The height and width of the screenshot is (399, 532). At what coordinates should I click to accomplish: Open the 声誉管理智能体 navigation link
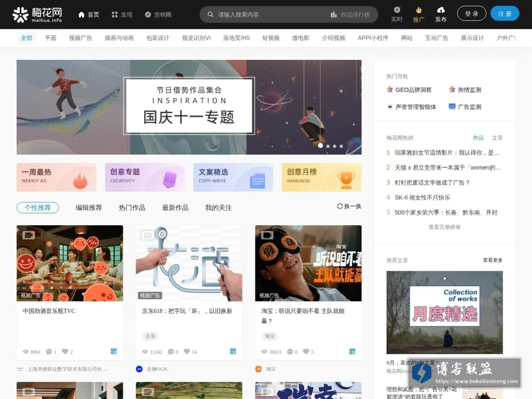click(x=411, y=107)
